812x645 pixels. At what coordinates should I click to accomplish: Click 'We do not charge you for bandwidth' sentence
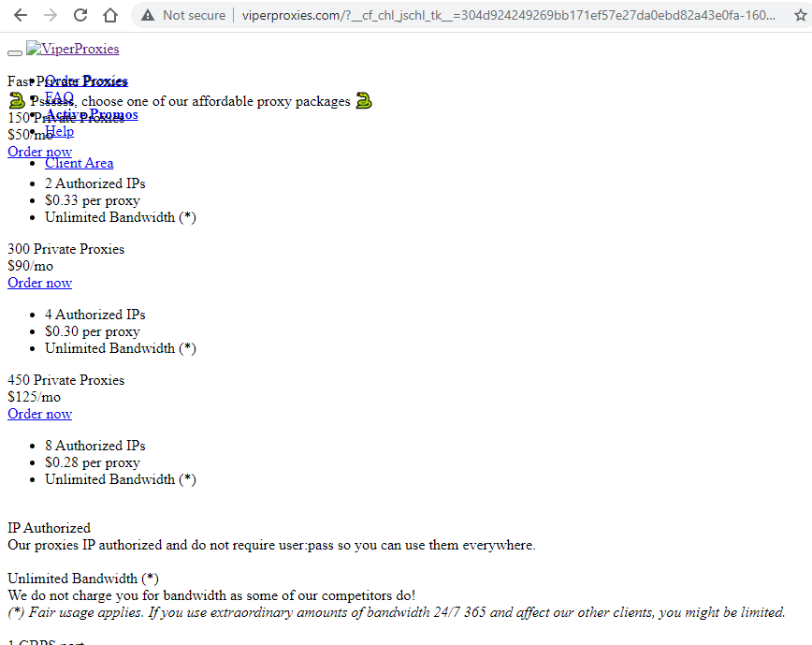coord(211,595)
